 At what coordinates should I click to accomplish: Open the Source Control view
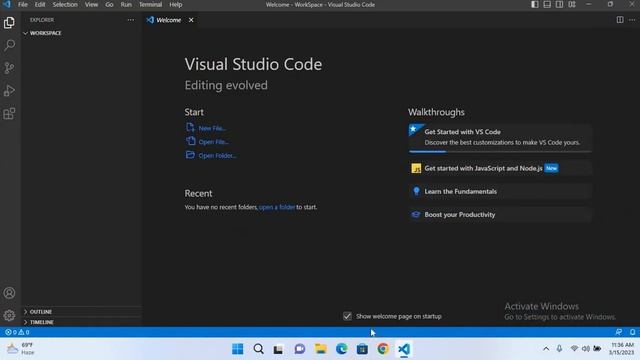coord(9,68)
